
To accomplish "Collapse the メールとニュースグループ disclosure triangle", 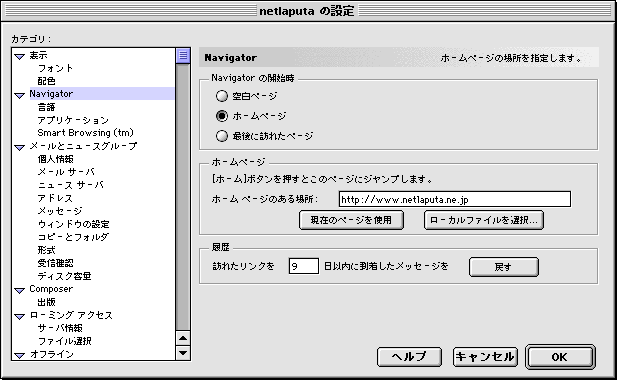I will [x=19, y=148].
